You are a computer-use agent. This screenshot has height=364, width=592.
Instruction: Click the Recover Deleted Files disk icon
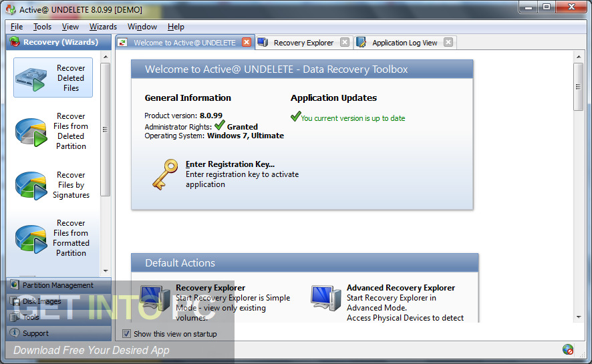coord(30,78)
